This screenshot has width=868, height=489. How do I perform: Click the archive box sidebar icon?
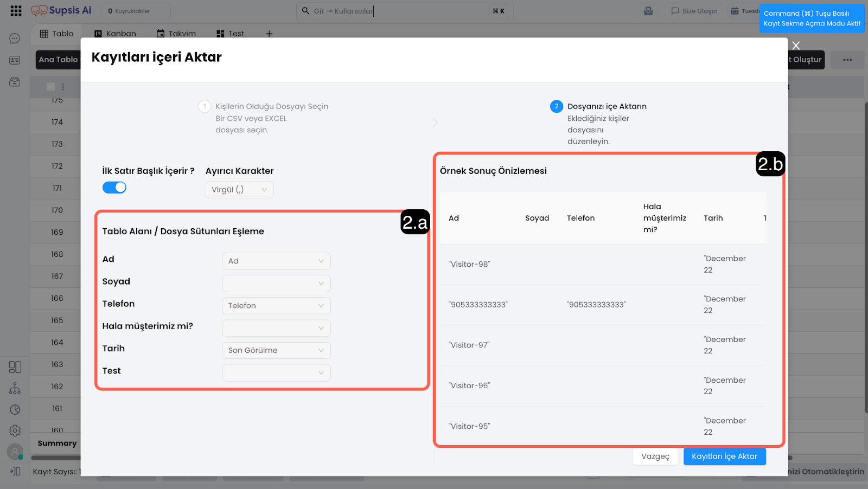tap(15, 82)
